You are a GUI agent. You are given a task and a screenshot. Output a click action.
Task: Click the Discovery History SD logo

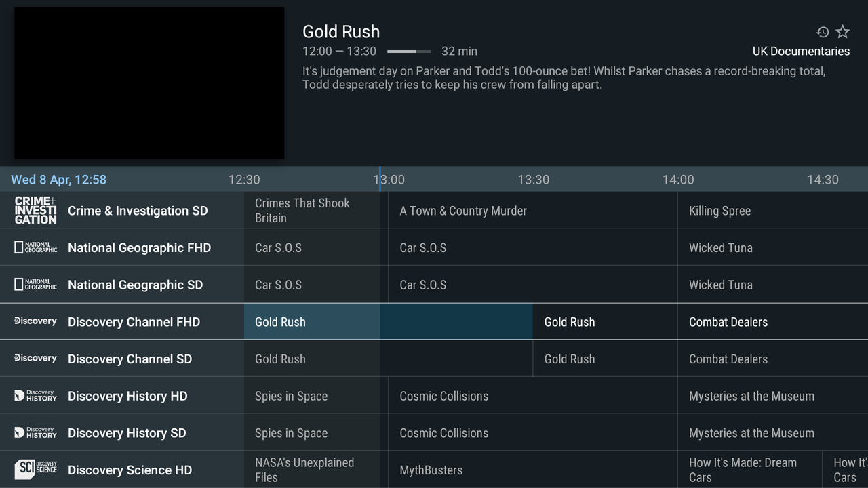click(36, 432)
